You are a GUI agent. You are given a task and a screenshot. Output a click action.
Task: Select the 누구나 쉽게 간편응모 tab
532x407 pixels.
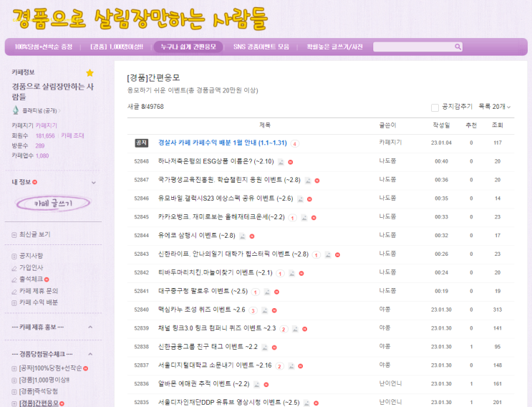pyautogui.click(x=188, y=47)
